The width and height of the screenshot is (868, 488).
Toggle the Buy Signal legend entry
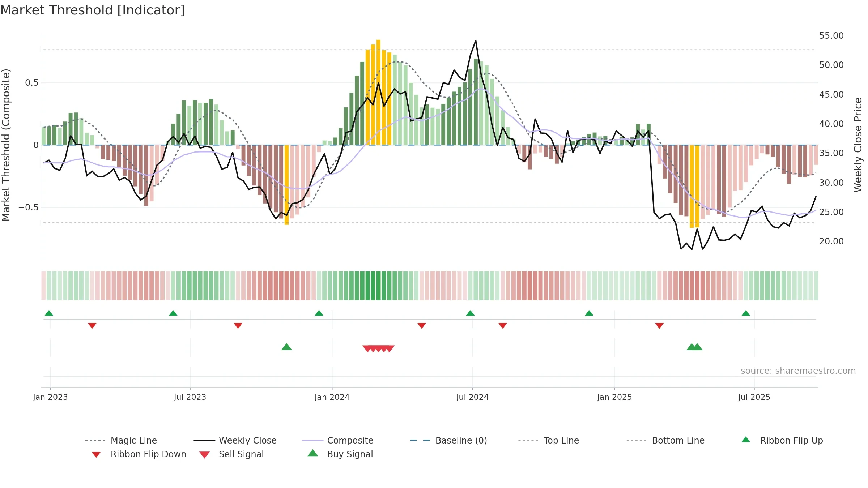(340, 454)
